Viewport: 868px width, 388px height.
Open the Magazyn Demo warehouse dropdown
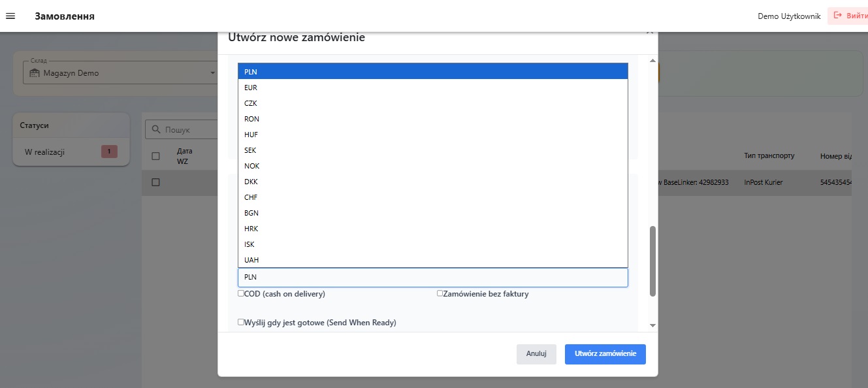coord(120,73)
